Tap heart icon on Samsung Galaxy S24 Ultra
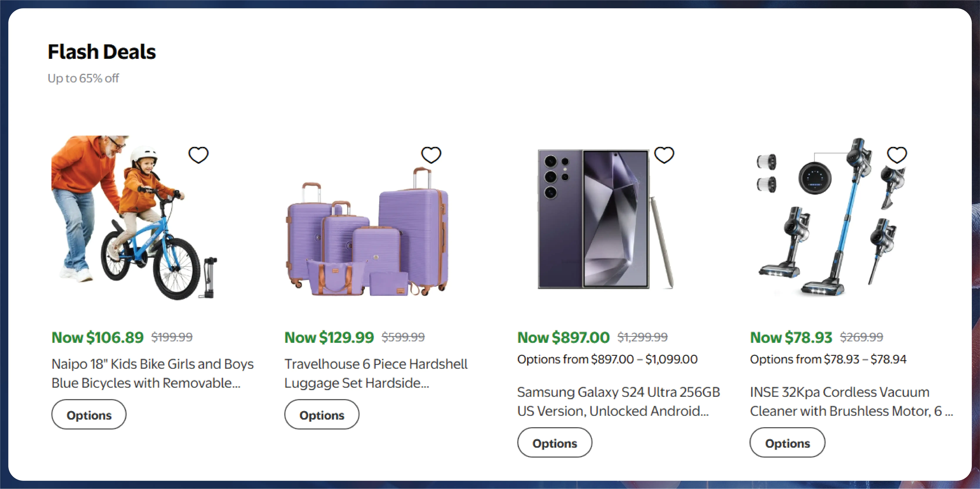Viewport: 980px width, 489px height. pyautogui.click(x=664, y=155)
